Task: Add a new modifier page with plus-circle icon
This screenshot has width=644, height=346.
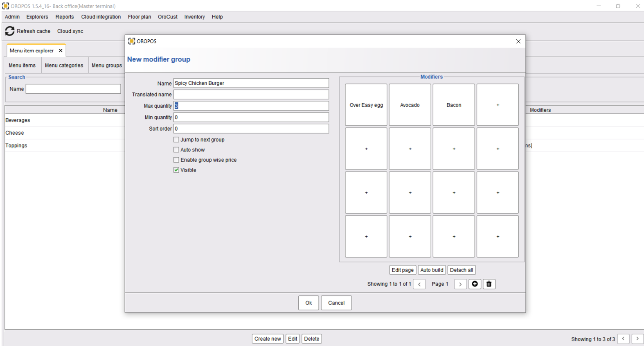Action: tap(475, 284)
